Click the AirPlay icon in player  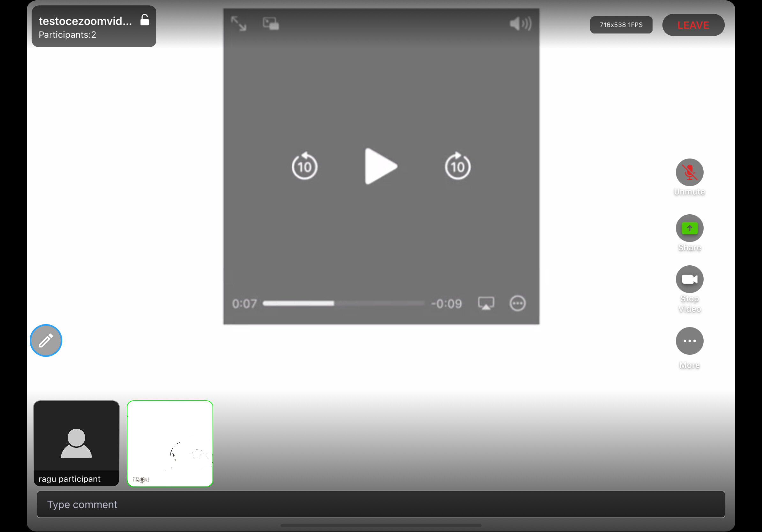[x=486, y=303]
